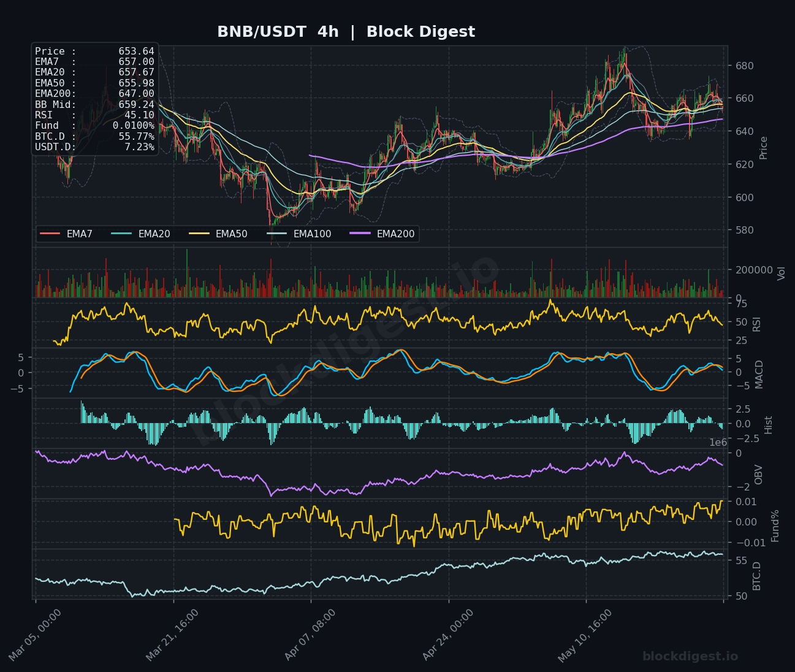Click the EMA7 657.00 stats row
The height and width of the screenshot is (672, 795).
(x=94, y=62)
